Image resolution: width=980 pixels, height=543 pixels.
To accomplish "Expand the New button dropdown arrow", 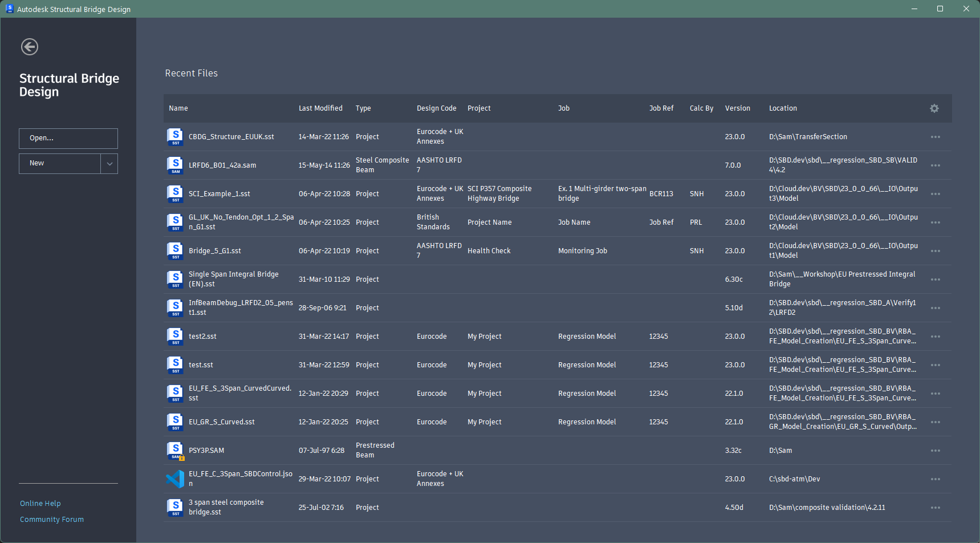I will click(109, 164).
